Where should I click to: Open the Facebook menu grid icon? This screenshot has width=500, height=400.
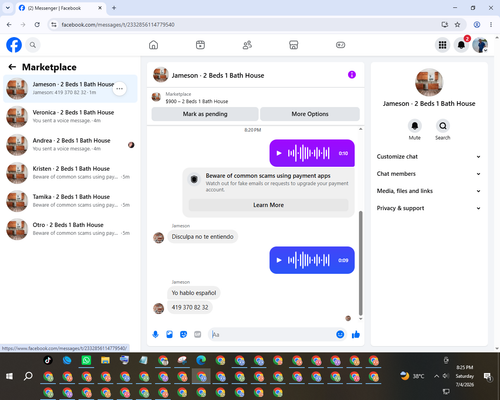[442, 45]
